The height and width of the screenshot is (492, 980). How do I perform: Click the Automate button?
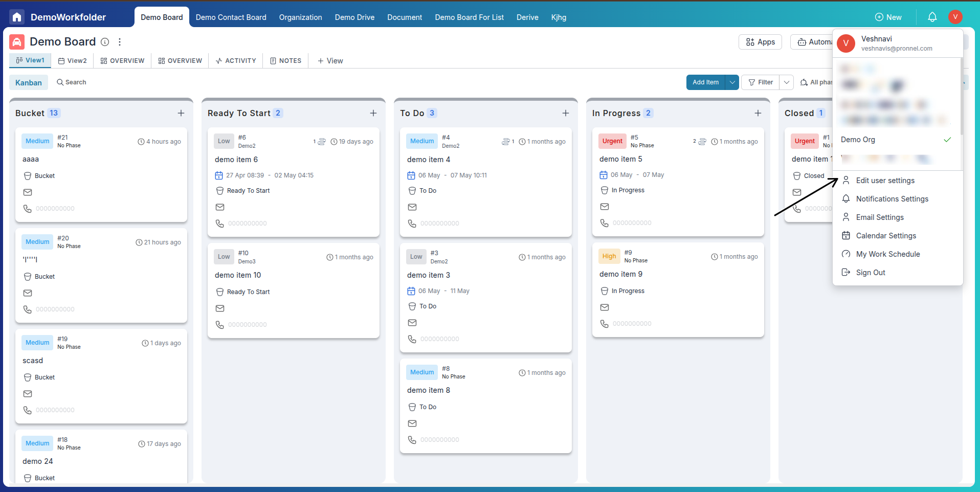click(812, 42)
